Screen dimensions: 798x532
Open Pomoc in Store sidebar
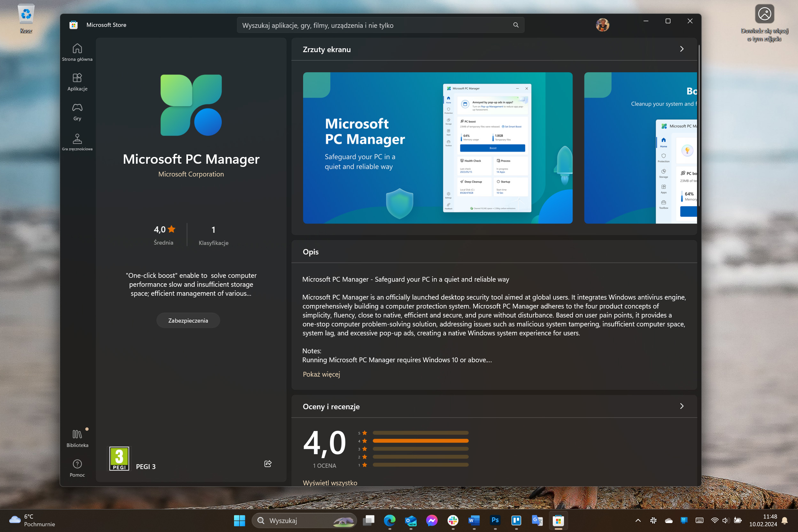77,468
